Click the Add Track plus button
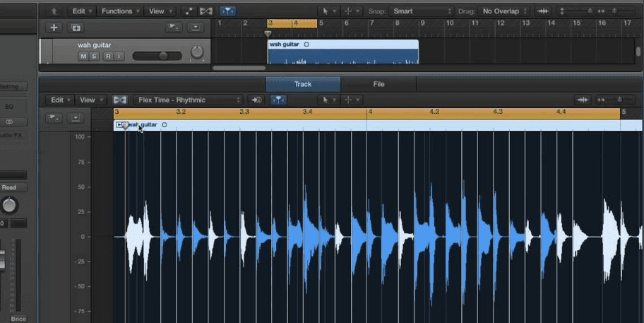The height and width of the screenshot is (323, 644). coord(54,28)
